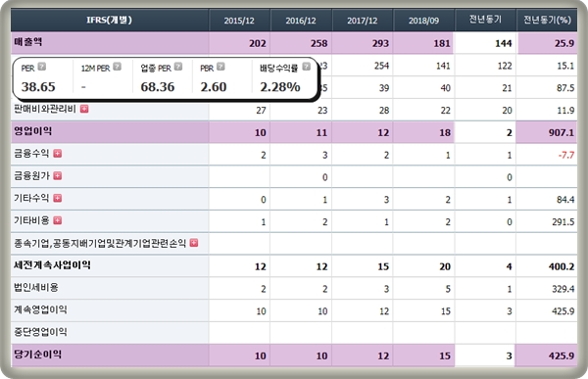Viewport: 588px width, 379px height.
Task: Click 매출액 growth value 25.9
Action: pyautogui.click(x=564, y=43)
